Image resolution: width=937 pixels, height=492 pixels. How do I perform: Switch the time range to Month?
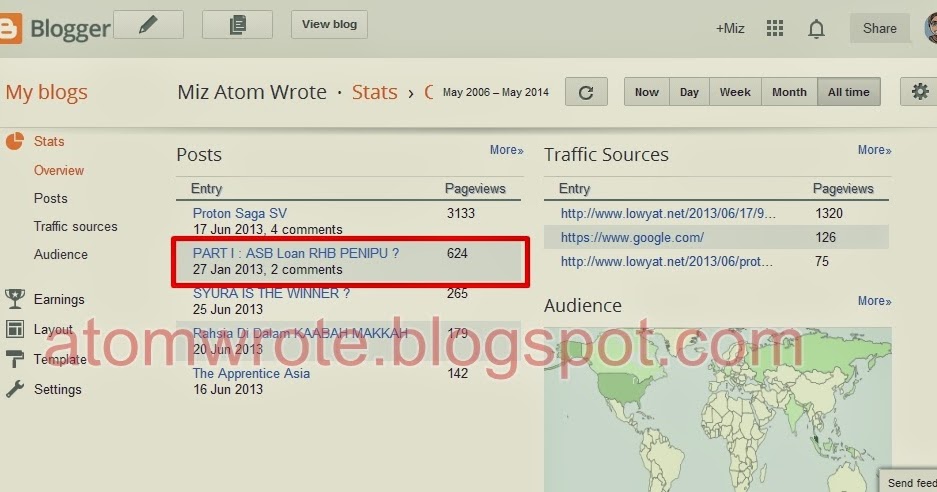tap(789, 92)
